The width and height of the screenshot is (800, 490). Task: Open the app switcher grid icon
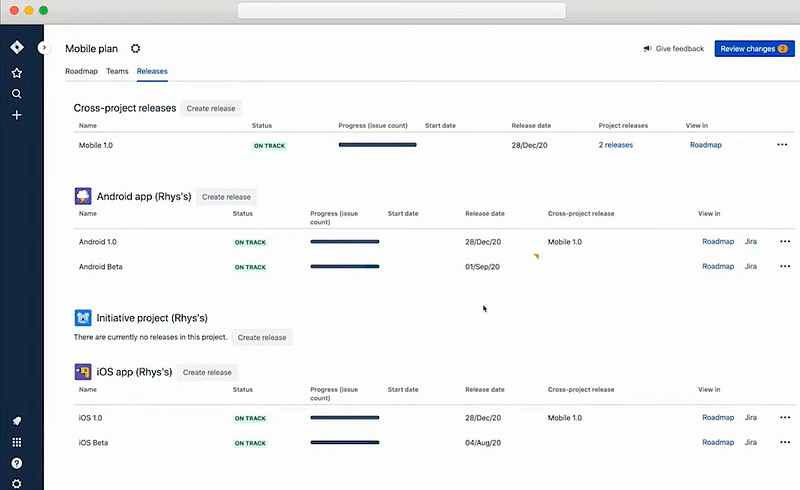(x=17, y=442)
